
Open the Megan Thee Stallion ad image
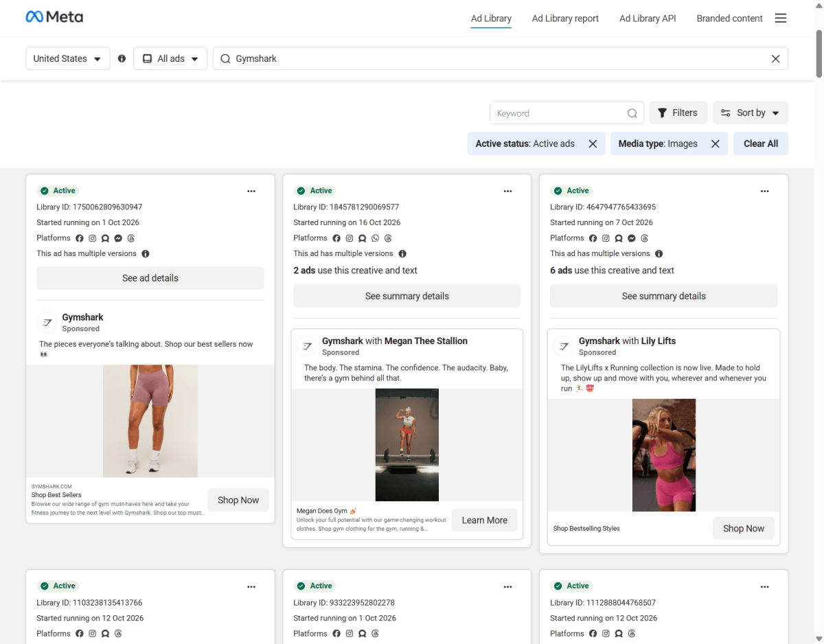407,445
